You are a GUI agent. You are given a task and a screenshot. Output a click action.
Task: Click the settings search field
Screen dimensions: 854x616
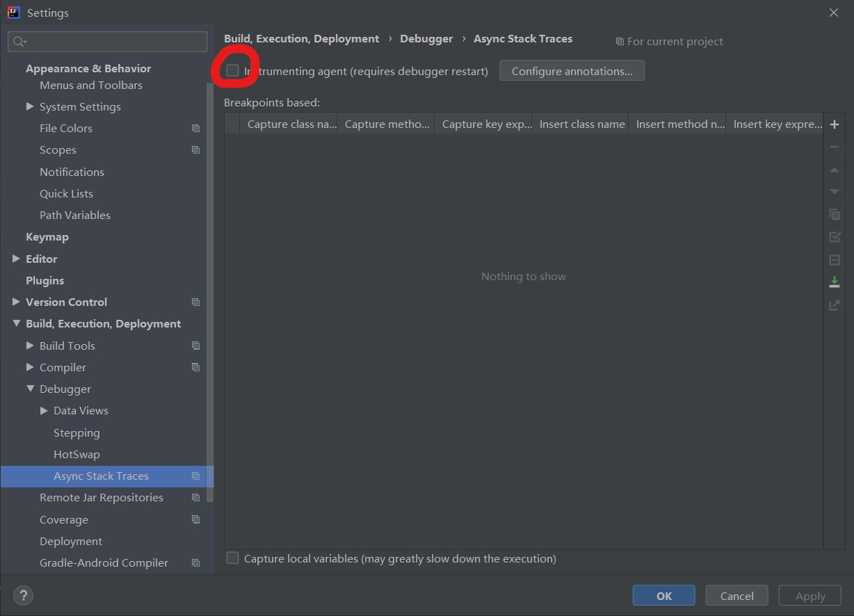coord(107,42)
